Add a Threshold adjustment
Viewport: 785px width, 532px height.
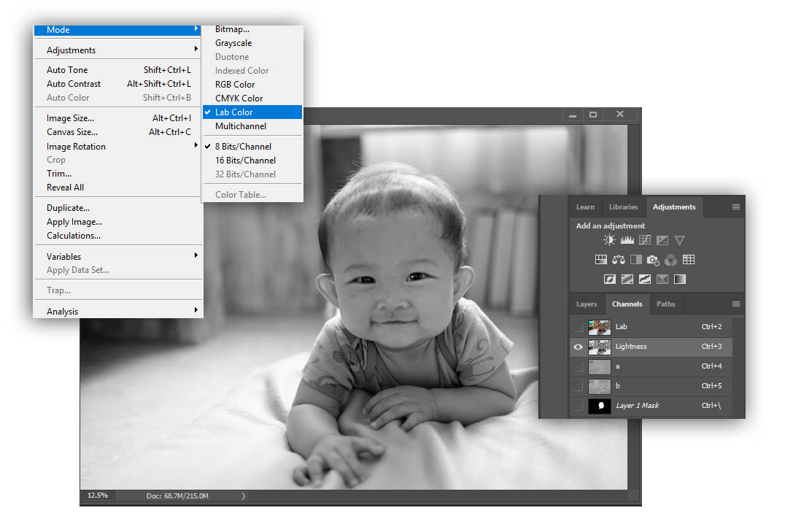(645, 279)
